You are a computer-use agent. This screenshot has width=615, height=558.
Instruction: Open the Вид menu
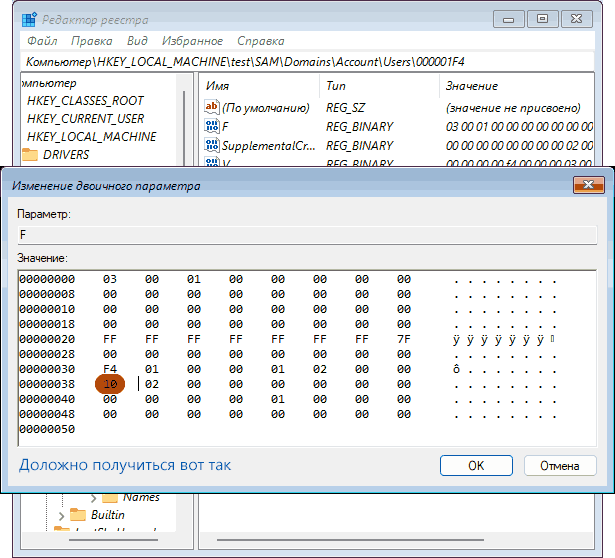click(137, 41)
